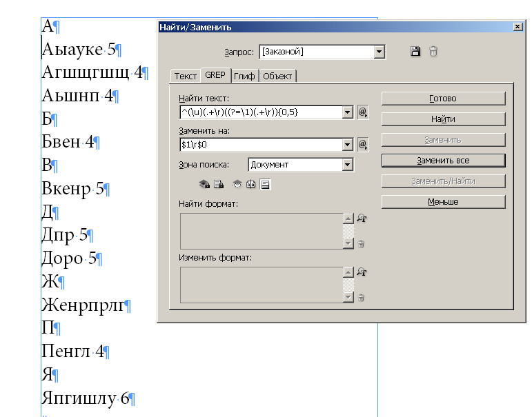This screenshot has height=417, width=532.
Task: Click the document line 'Аыауке 5'
Action: click(x=81, y=50)
